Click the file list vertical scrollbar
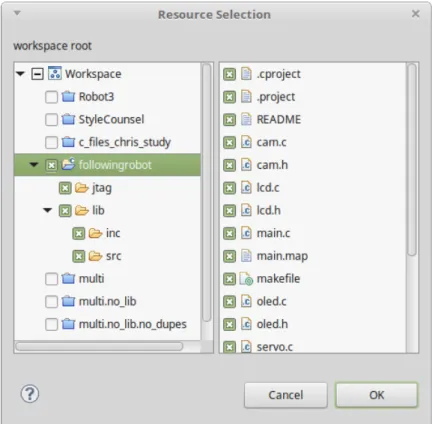 [412, 160]
